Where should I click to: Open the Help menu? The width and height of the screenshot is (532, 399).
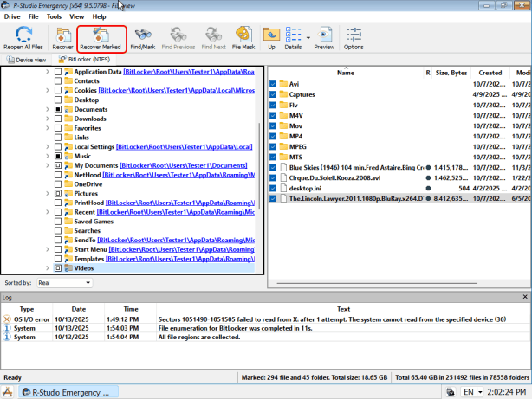tap(99, 16)
